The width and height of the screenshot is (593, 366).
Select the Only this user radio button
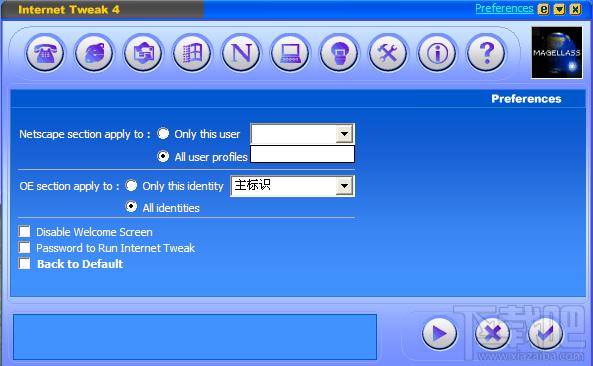pyautogui.click(x=163, y=133)
